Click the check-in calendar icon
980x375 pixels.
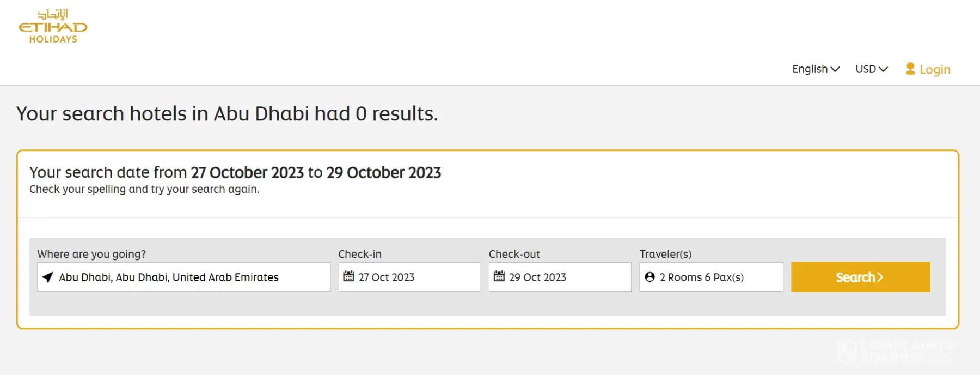pos(348,276)
